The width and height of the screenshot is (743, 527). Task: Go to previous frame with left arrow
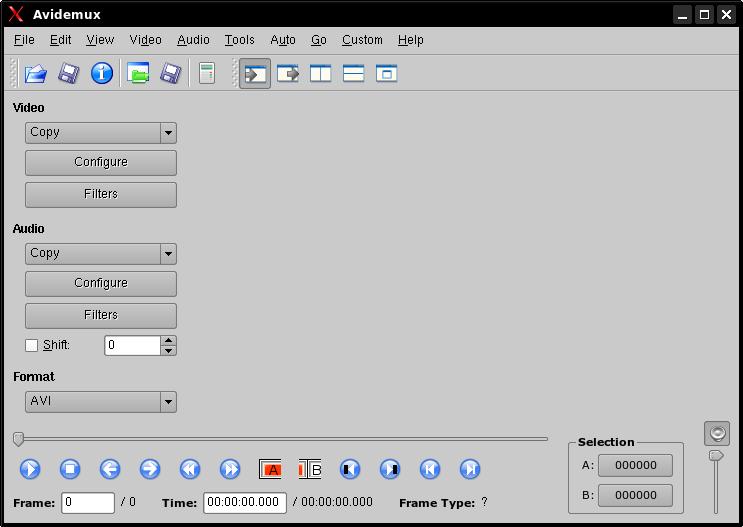click(110, 469)
